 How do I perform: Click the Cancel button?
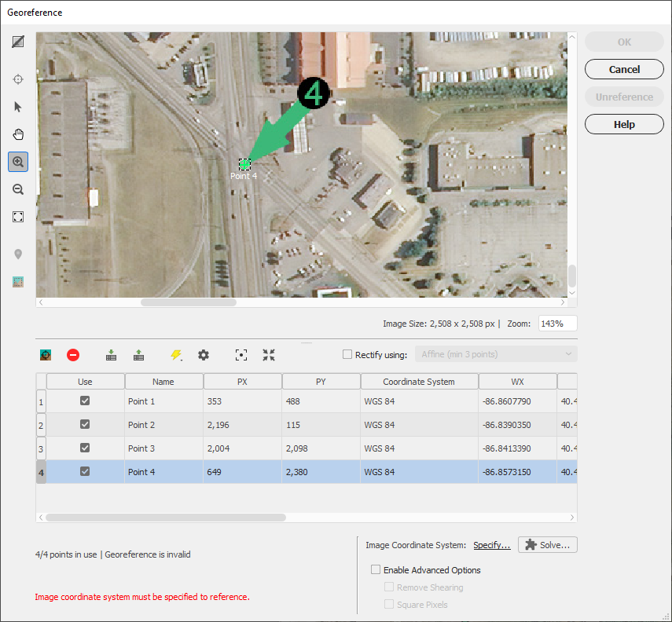tap(624, 69)
